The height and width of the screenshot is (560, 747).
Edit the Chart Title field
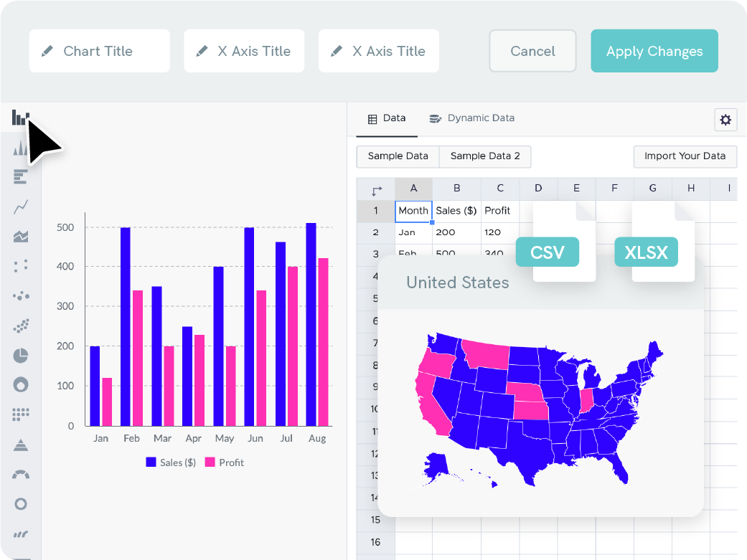point(99,51)
